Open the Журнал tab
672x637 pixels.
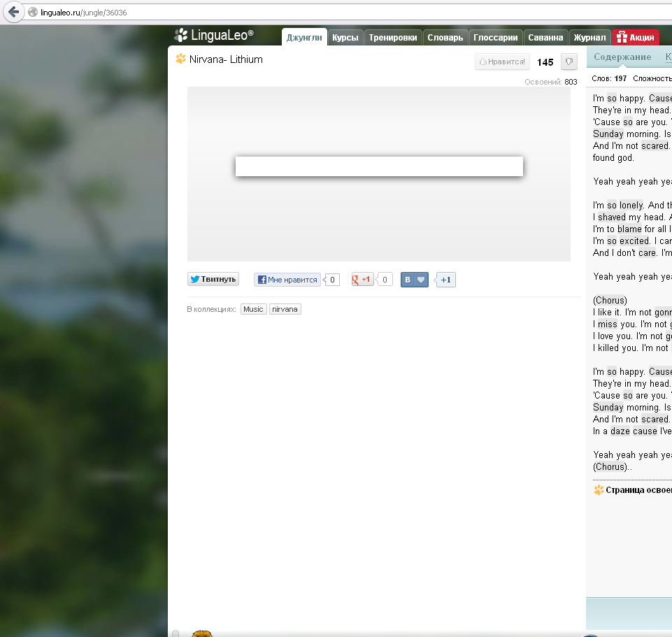pyautogui.click(x=589, y=37)
